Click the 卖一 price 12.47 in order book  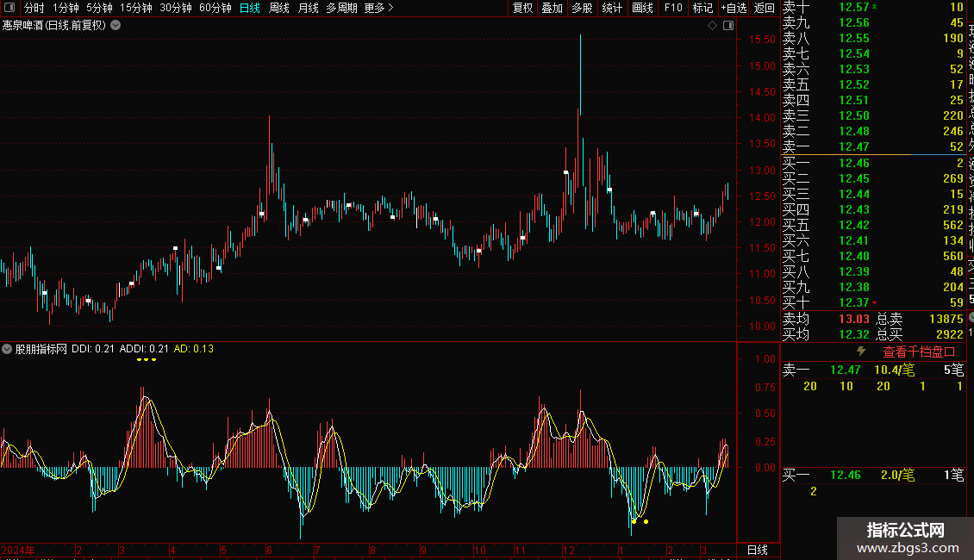[x=853, y=146]
